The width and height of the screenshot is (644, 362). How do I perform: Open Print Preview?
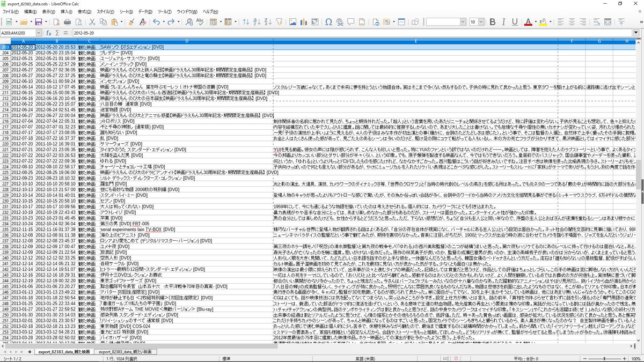(78, 22)
